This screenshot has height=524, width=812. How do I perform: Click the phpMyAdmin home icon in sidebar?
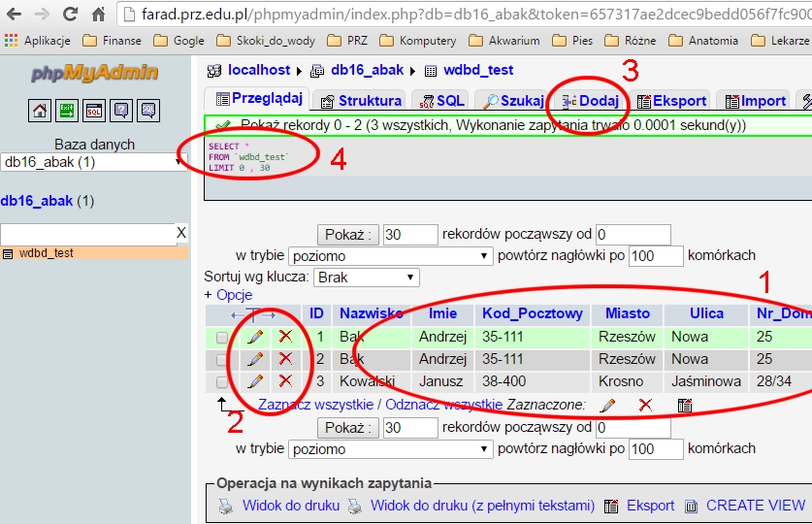(x=40, y=111)
